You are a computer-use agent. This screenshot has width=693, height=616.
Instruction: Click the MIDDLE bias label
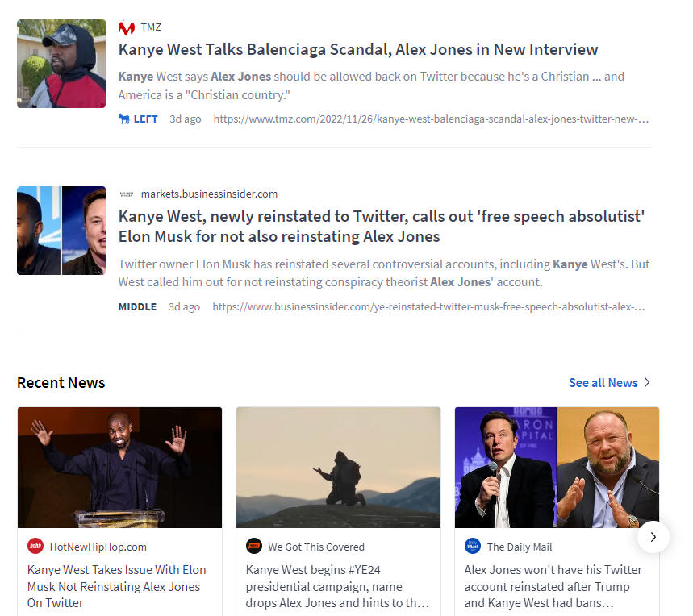137,307
